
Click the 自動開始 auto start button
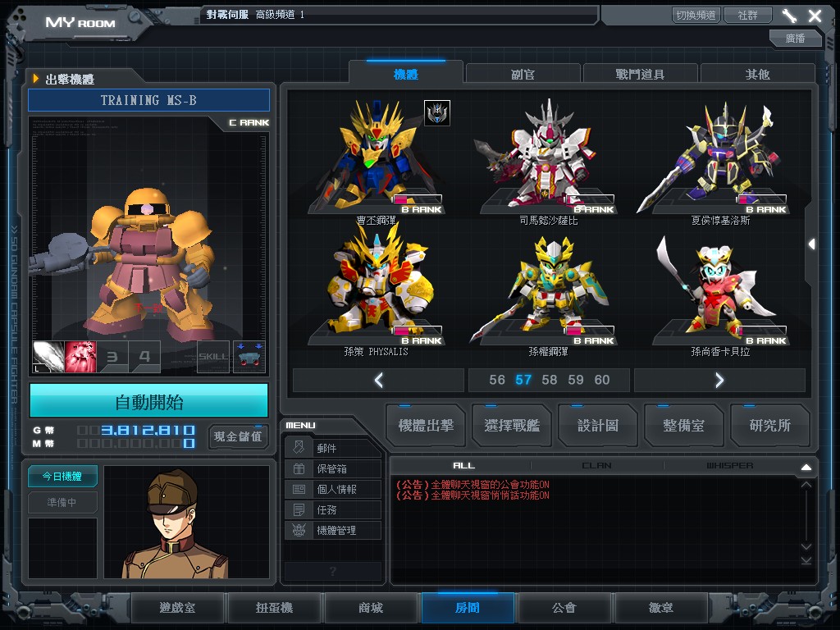pyautogui.click(x=149, y=400)
